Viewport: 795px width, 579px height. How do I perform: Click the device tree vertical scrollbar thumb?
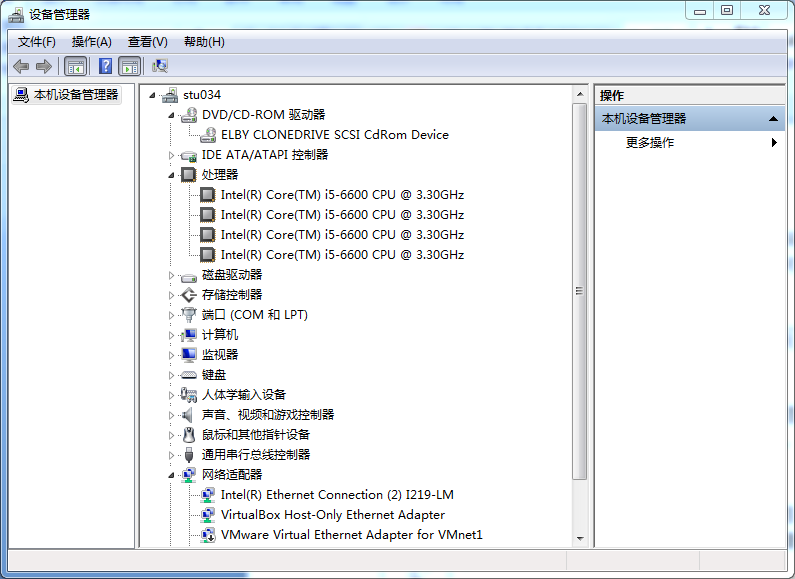pyautogui.click(x=580, y=291)
